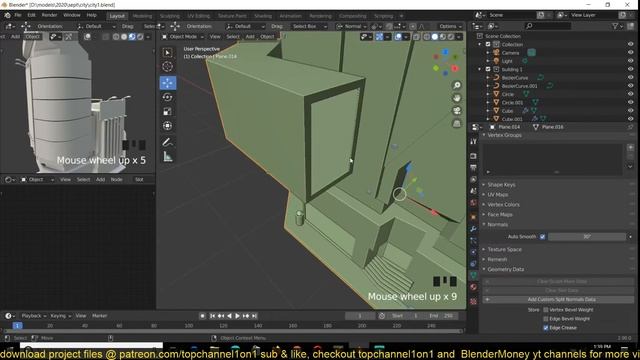The image size is (640, 360).
Task: Expand the Shape Keys panel
Action: coord(501,185)
